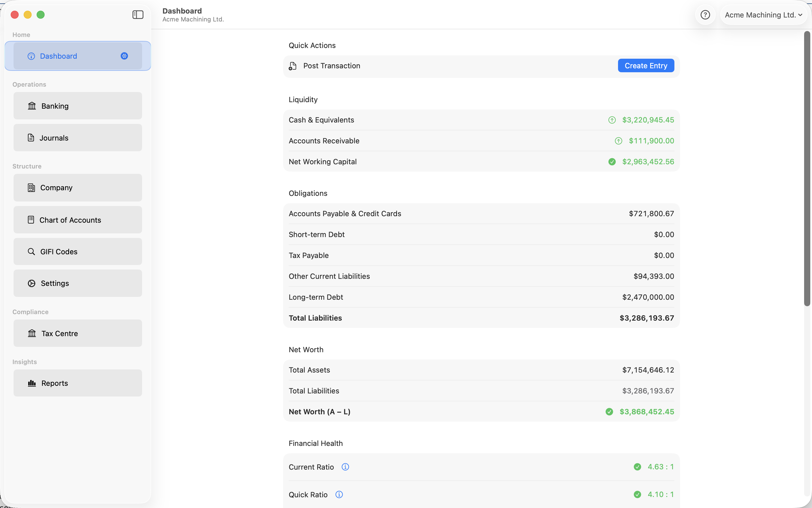
Task: Open the Quick Ratio info icon
Action: tap(339, 494)
